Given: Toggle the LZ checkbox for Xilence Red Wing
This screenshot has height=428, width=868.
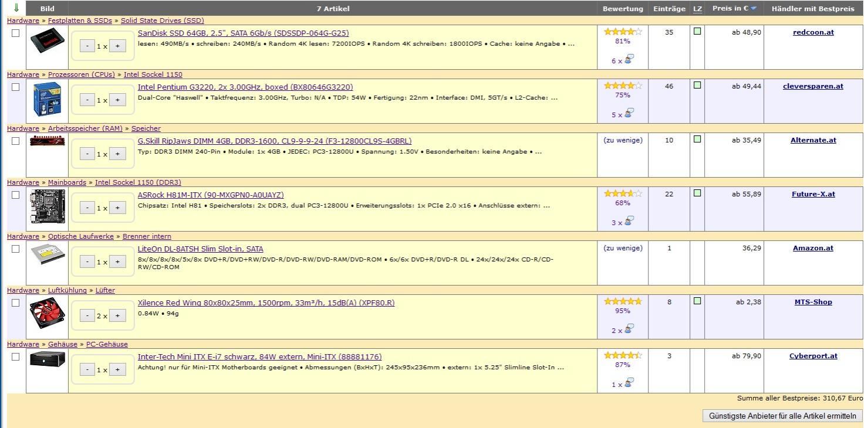Looking at the screenshot, I should 697,301.
